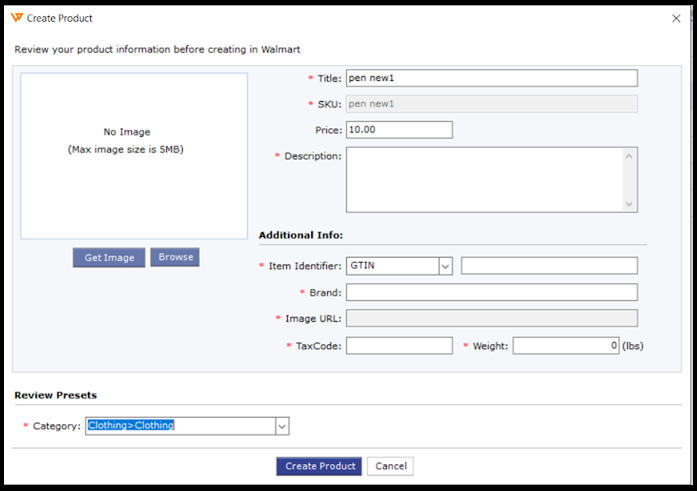697x491 pixels.
Task: Close the Create Product dialog
Action: coord(674,18)
